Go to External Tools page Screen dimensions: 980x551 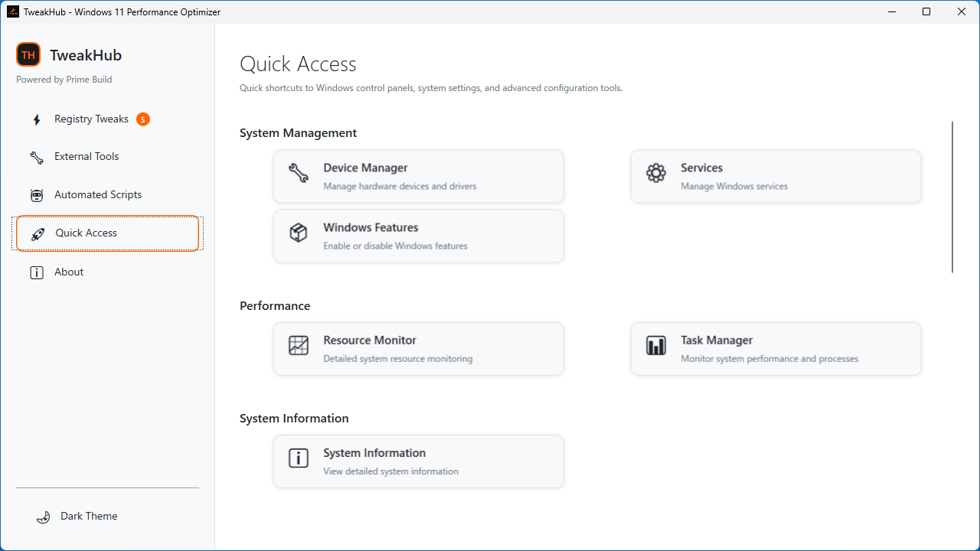tap(87, 157)
